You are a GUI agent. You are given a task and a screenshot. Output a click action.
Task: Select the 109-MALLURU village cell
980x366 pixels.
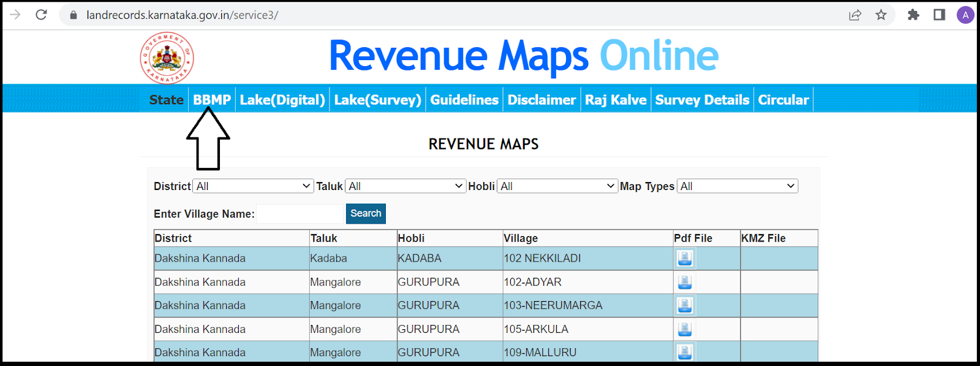click(588, 352)
